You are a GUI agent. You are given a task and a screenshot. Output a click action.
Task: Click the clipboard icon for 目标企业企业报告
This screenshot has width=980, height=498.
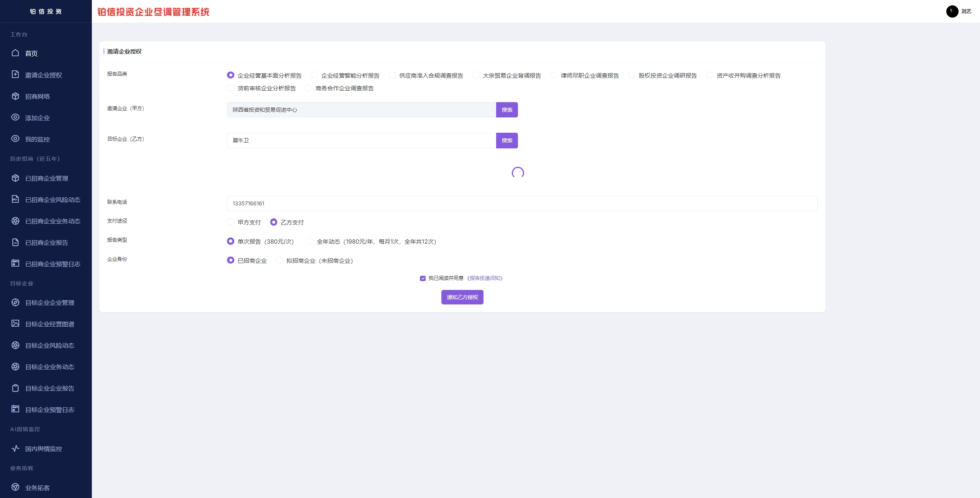(15, 388)
